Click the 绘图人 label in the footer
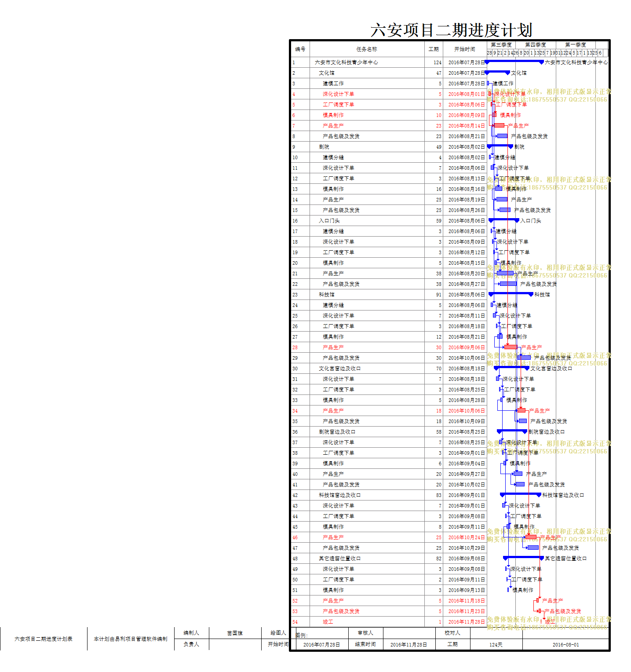 pyautogui.click(x=278, y=633)
